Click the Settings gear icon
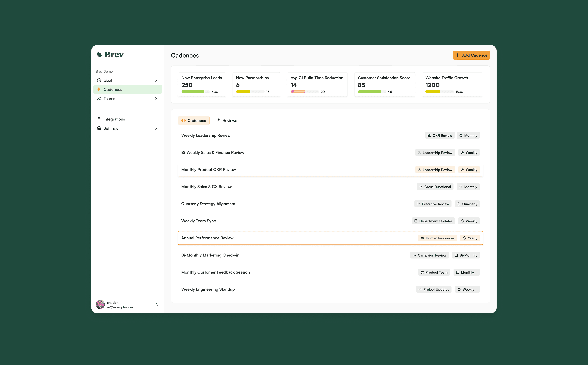The height and width of the screenshot is (365, 588). click(x=99, y=128)
